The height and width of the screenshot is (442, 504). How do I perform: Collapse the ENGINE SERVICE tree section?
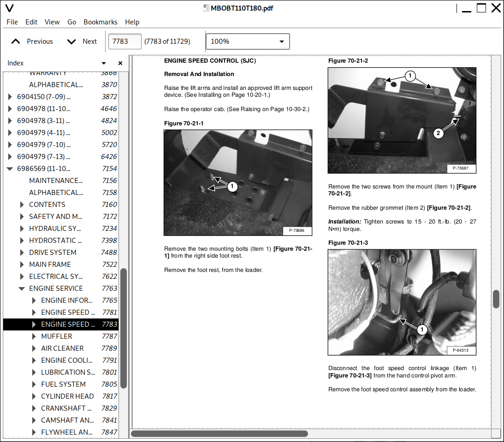(22, 289)
